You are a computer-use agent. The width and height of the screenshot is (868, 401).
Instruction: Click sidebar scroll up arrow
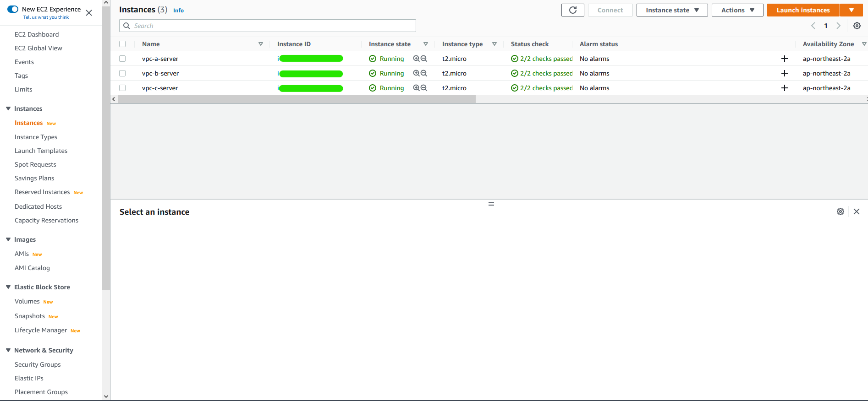(x=106, y=3)
